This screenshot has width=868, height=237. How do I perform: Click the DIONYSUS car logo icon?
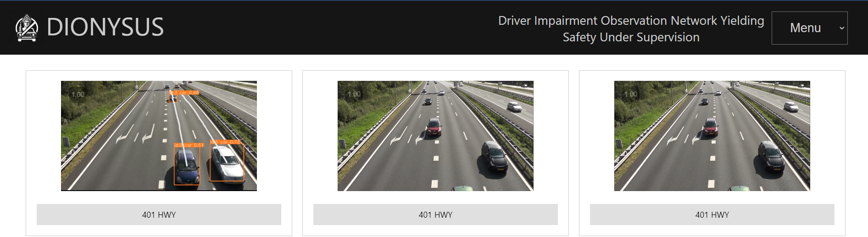pos(27,28)
